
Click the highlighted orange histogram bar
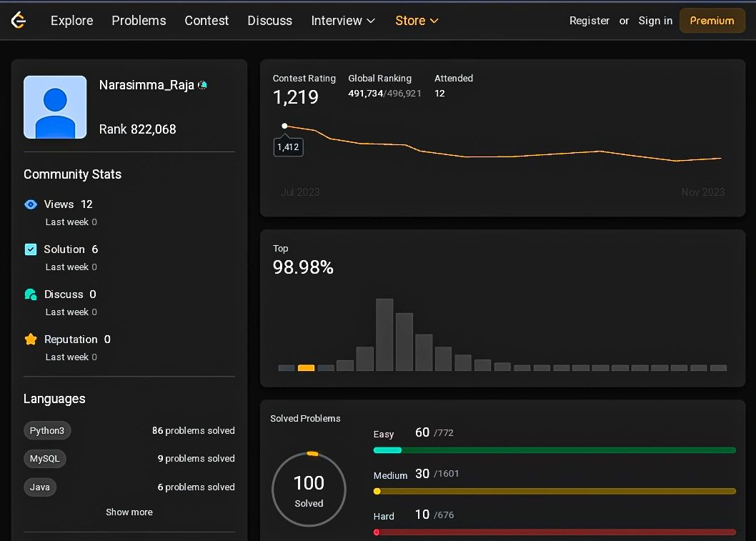pyautogui.click(x=306, y=367)
